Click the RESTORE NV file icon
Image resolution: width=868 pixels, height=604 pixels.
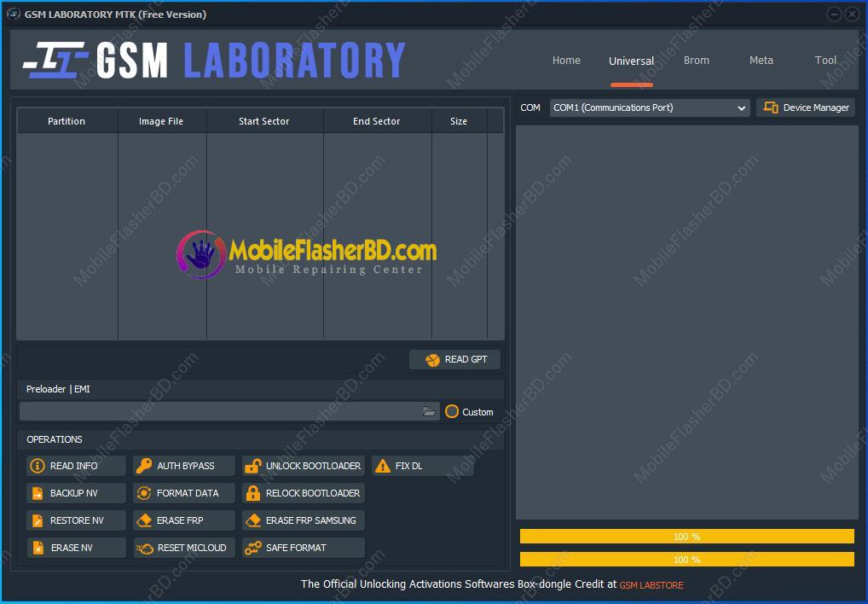(x=37, y=520)
